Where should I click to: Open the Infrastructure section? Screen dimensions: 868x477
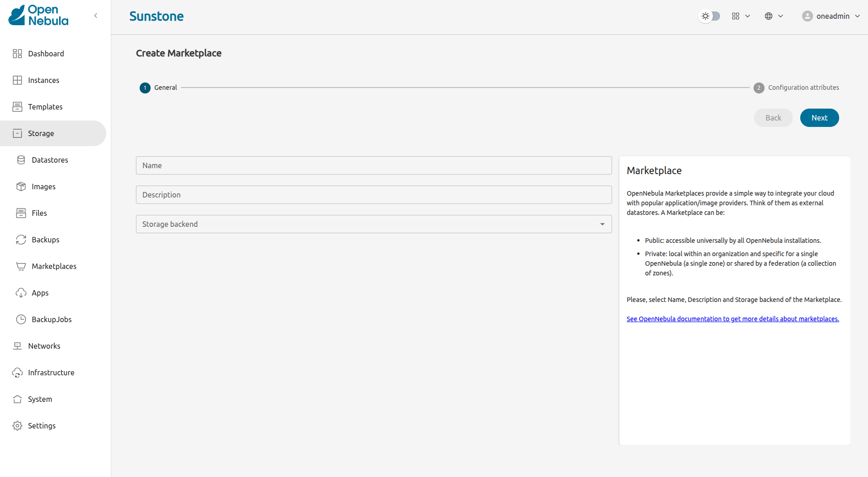click(x=51, y=373)
